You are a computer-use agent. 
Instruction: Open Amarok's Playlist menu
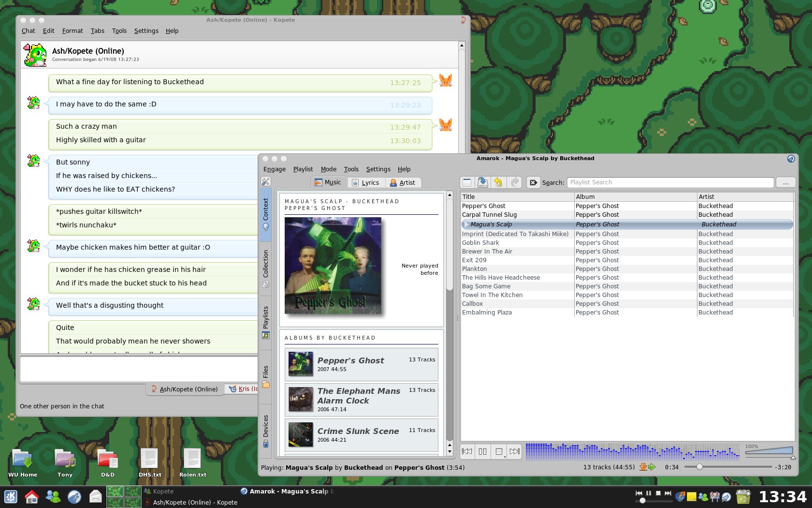pos(303,169)
